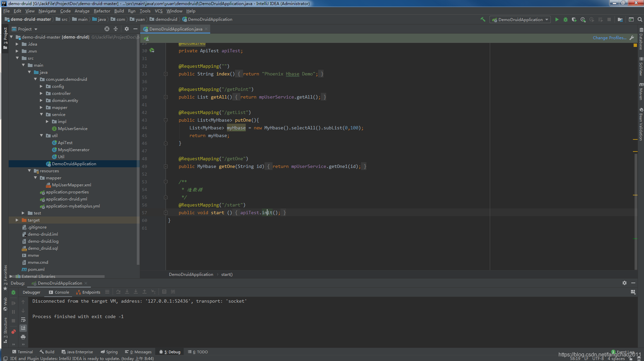The image size is (644, 361).
Task: Unfold the index() method at line 33
Action: point(166,74)
